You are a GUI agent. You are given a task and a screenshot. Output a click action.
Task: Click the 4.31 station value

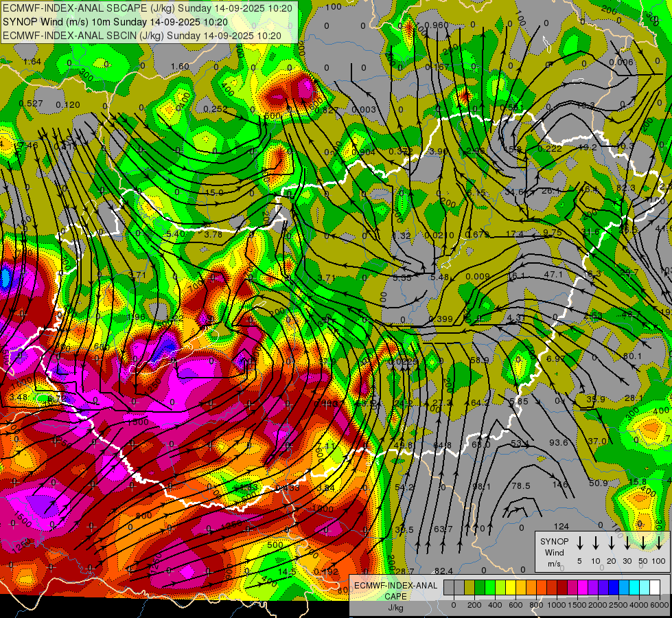point(516,318)
